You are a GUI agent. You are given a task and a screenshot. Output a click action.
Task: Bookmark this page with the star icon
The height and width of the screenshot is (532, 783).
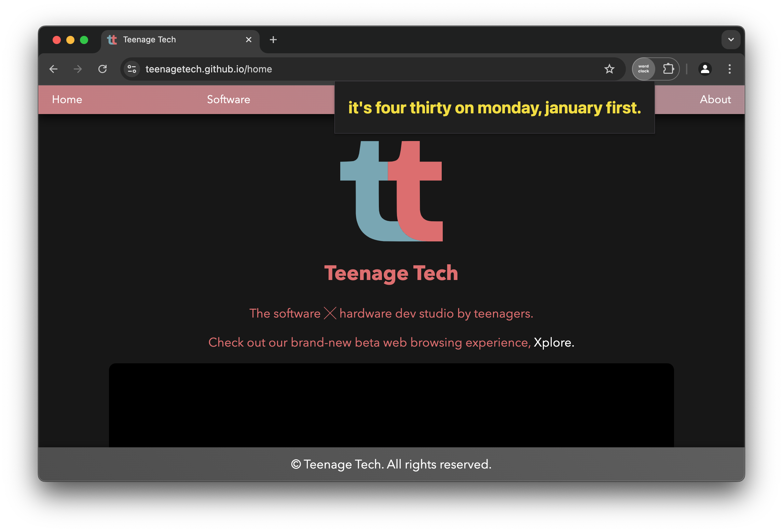click(609, 69)
